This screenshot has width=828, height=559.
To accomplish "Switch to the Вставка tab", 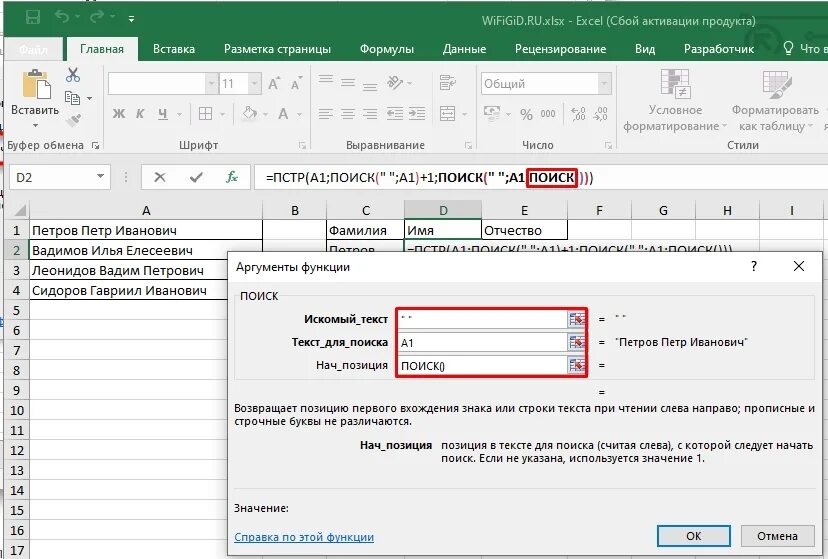I will [x=174, y=49].
